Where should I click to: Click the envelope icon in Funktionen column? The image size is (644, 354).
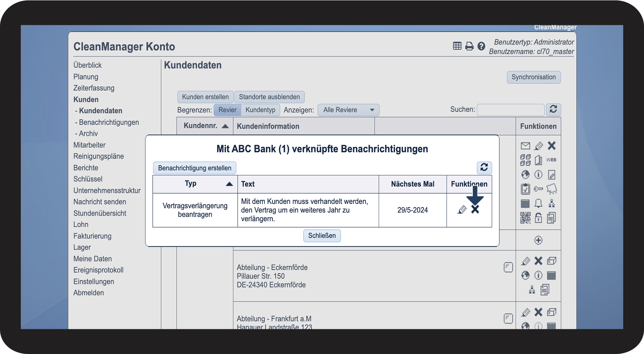pyautogui.click(x=525, y=146)
